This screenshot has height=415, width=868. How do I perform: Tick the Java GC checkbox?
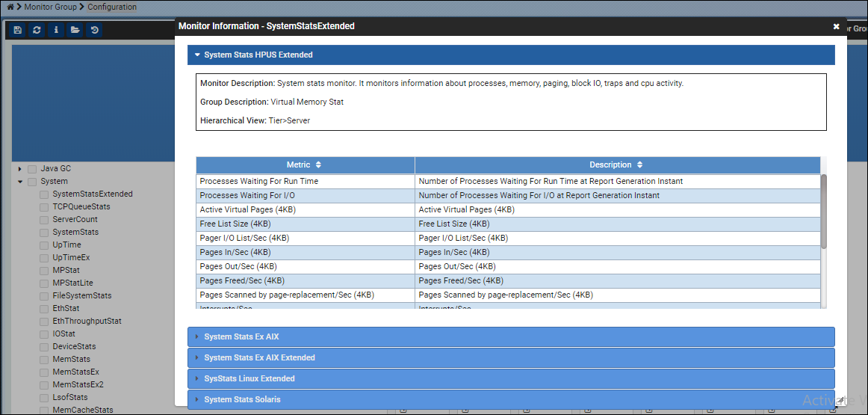click(32, 168)
